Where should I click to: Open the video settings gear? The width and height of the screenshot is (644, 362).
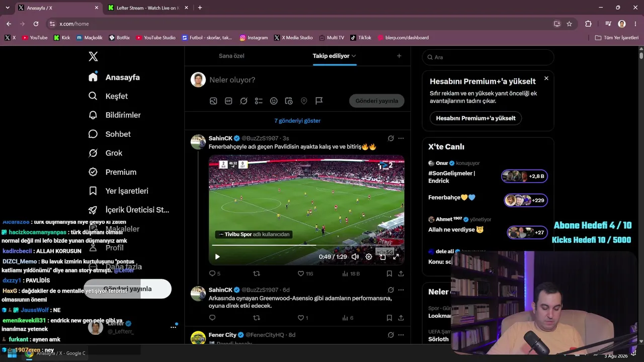pyautogui.click(x=369, y=256)
